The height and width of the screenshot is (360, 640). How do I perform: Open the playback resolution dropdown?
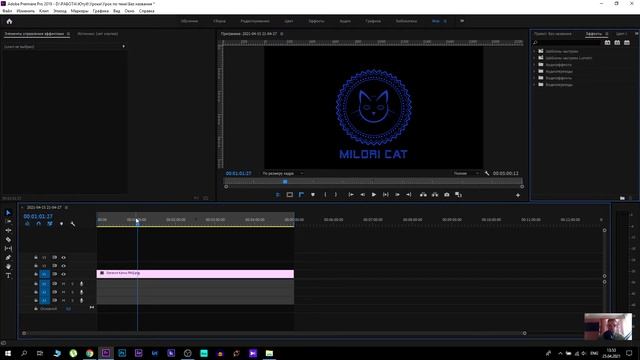pyautogui.click(x=466, y=173)
